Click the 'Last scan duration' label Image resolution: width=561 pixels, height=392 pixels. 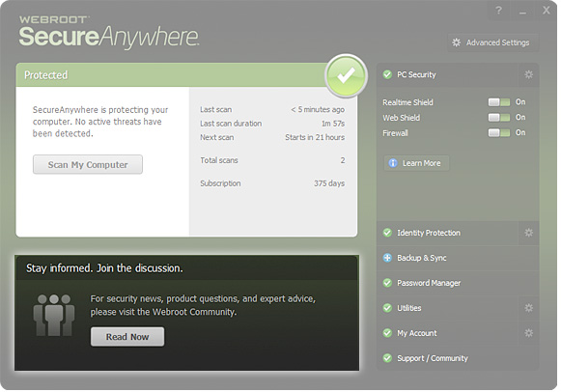[231, 124]
